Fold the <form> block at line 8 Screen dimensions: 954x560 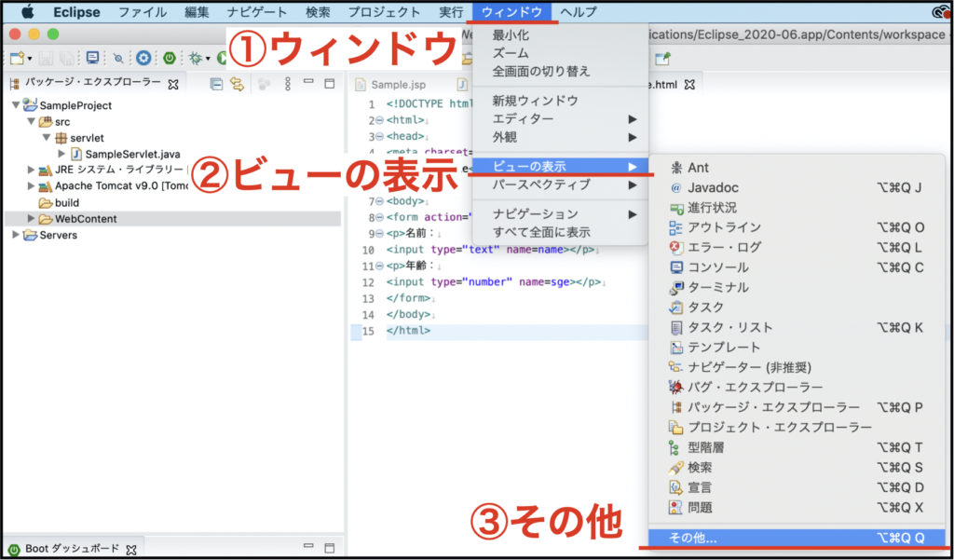(x=380, y=217)
